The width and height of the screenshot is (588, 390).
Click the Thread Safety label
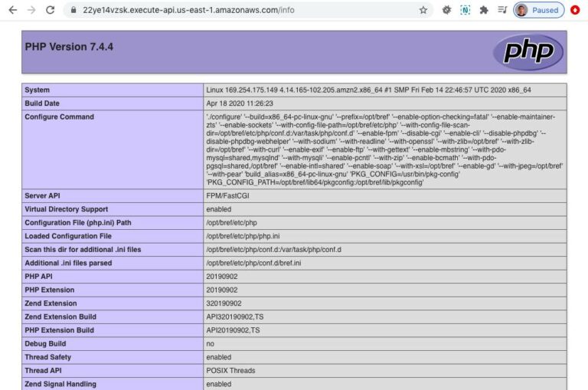tap(47, 357)
